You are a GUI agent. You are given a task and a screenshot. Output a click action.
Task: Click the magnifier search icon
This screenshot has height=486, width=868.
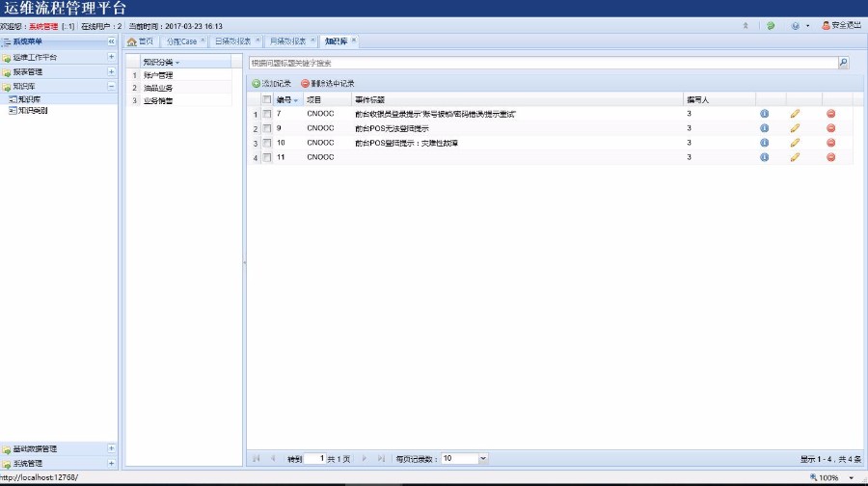pos(844,63)
